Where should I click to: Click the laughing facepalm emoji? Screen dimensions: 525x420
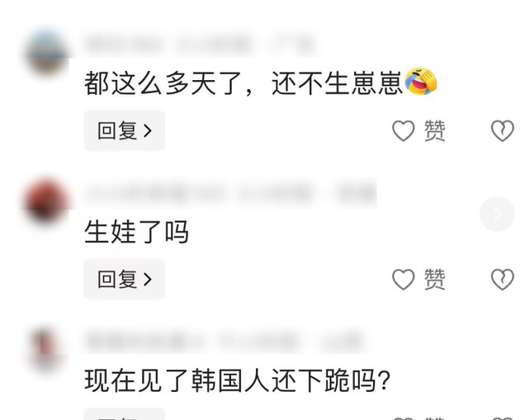point(421,81)
